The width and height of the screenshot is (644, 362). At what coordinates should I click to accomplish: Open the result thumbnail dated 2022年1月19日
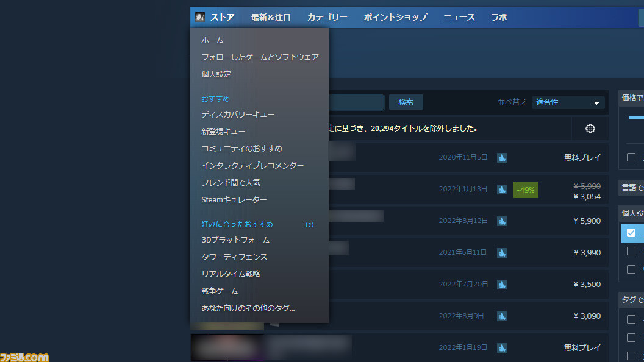point(227,348)
